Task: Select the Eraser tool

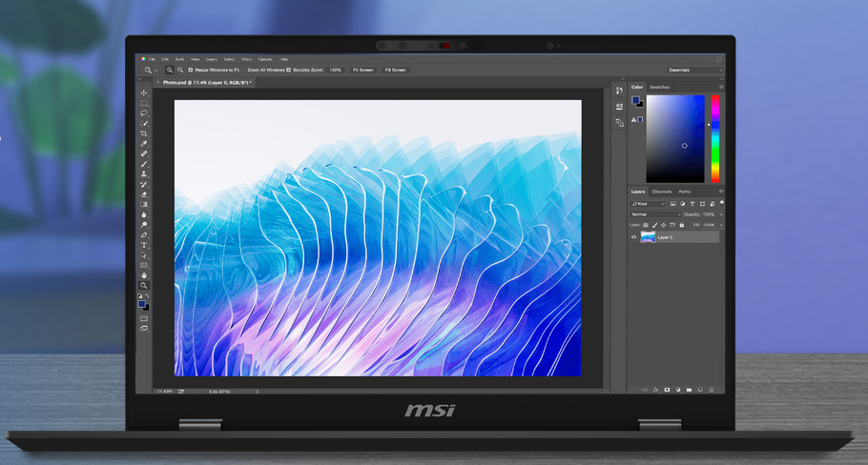Action: [x=144, y=194]
